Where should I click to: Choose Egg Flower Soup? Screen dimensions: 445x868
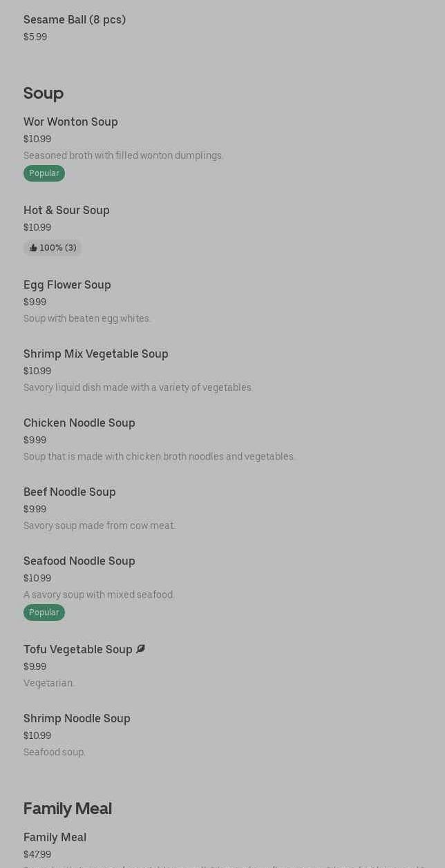67,285
